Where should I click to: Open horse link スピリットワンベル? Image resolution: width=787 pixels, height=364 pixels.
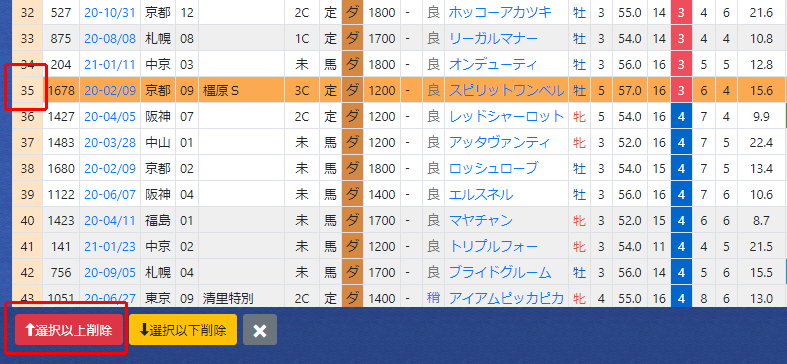point(506,90)
